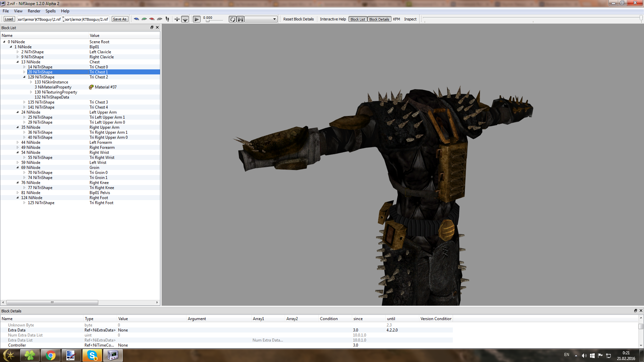Float the Block Details panel
Viewport: 644px width, 362px height.
(635, 311)
